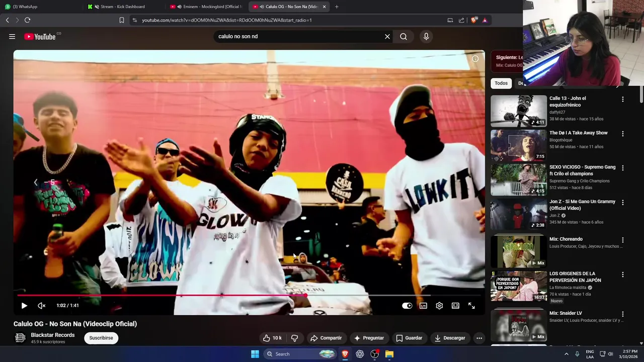644x362 pixels.
Task: Open the YouTube guide hamburger menu
Action: [12, 36]
